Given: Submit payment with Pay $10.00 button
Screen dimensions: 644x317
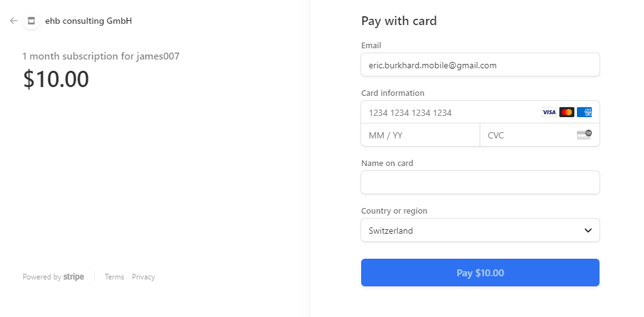Looking at the screenshot, I should tap(480, 273).
